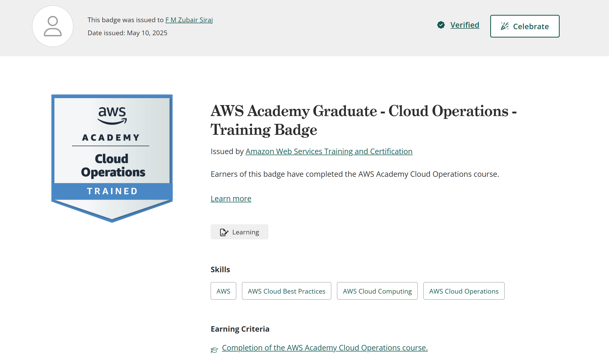Click the default profile avatar icon
The image size is (609, 364).
tap(53, 26)
